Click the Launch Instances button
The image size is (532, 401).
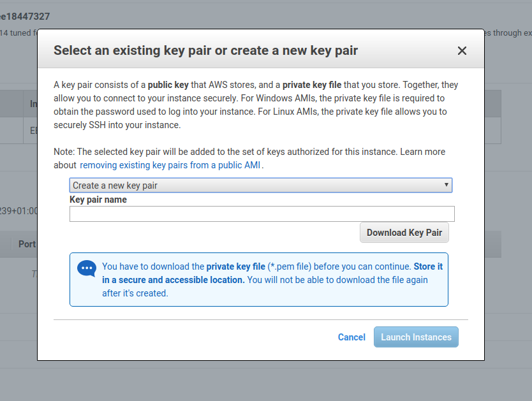416,337
